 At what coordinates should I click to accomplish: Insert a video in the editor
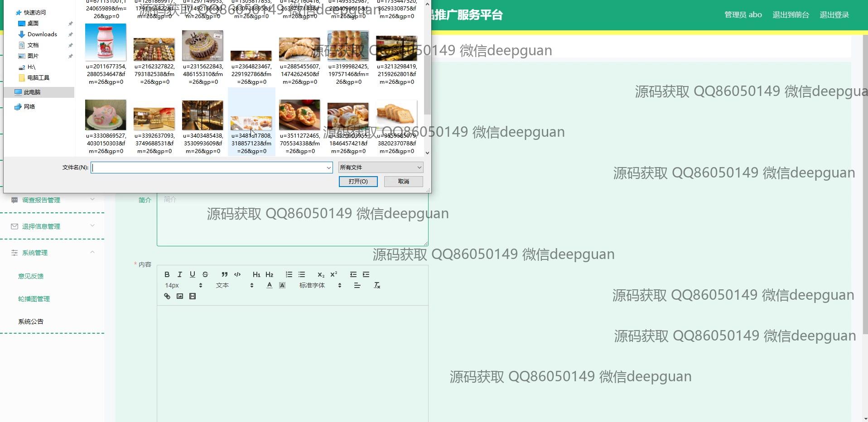[193, 296]
